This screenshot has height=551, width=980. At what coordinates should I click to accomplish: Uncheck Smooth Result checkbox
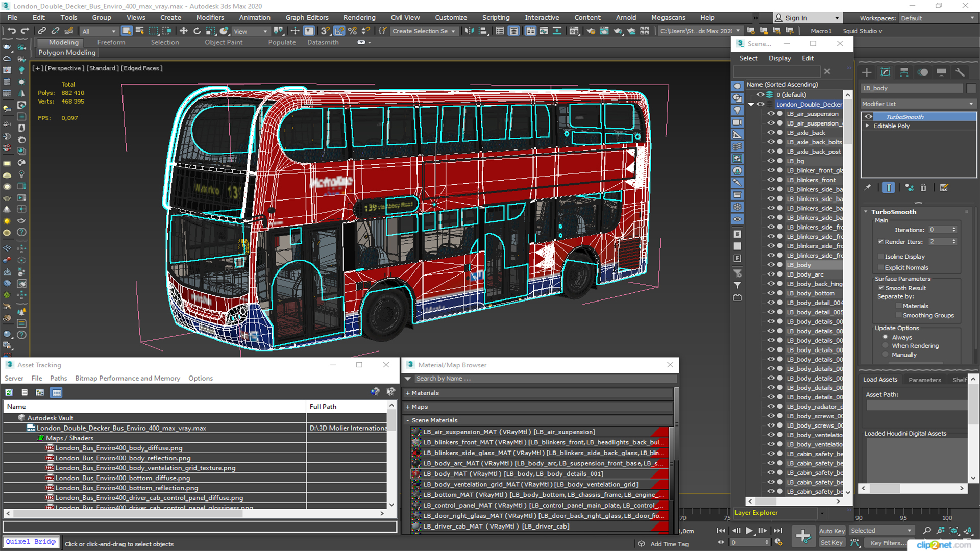pyautogui.click(x=881, y=288)
